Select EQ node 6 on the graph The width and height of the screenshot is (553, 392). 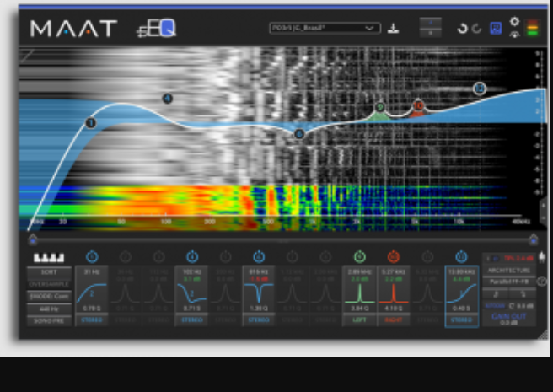pos(299,134)
